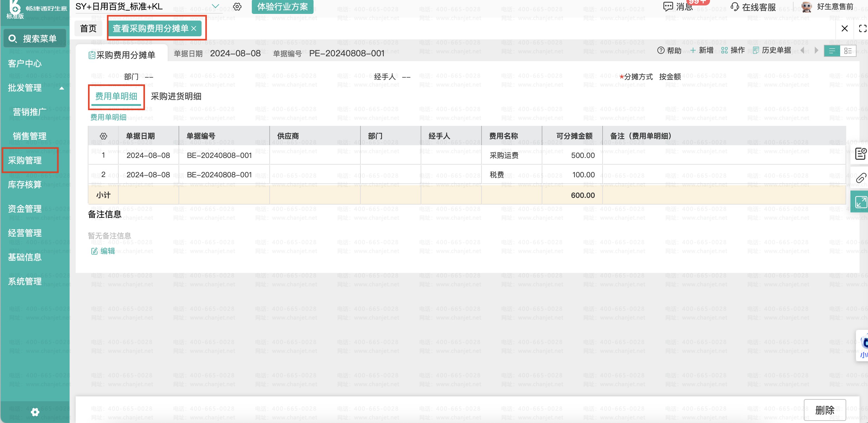
Task: Close all tabs X icon at right
Action: pyautogui.click(x=844, y=29)
